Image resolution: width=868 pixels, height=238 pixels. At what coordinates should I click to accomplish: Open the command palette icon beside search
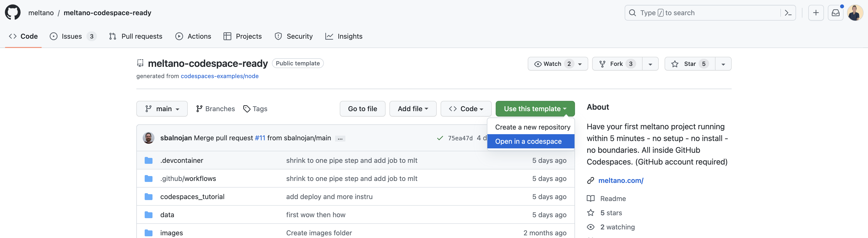pyautogui.click(x=788, y=12)
